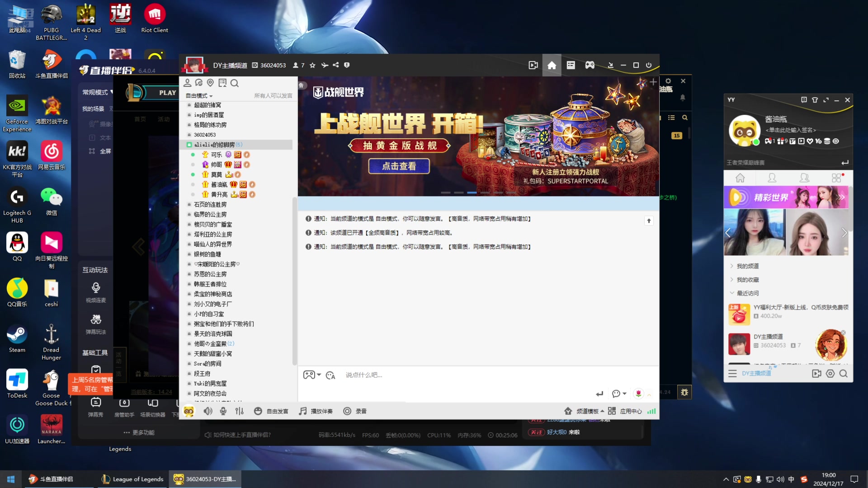The image size is (868, 488).
Task: Select the 韩服王者排位 sub-channel
Action: point(210,284)
